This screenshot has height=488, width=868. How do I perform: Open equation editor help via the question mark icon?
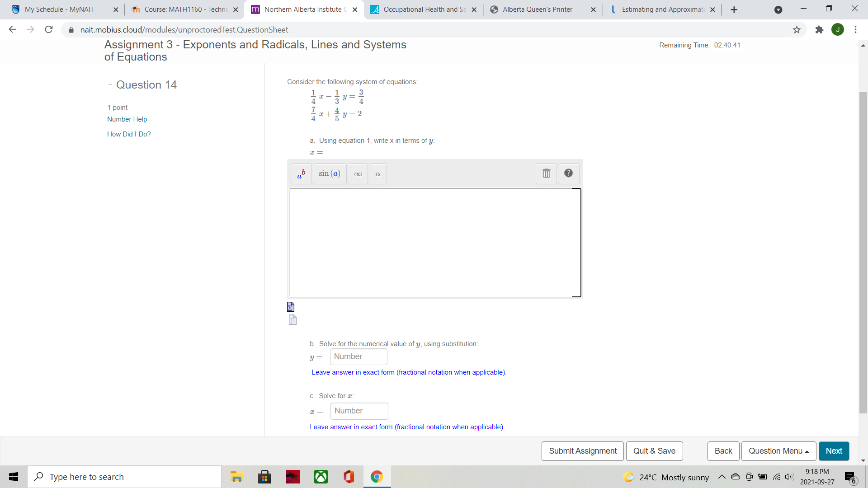(x=568, y=174)
